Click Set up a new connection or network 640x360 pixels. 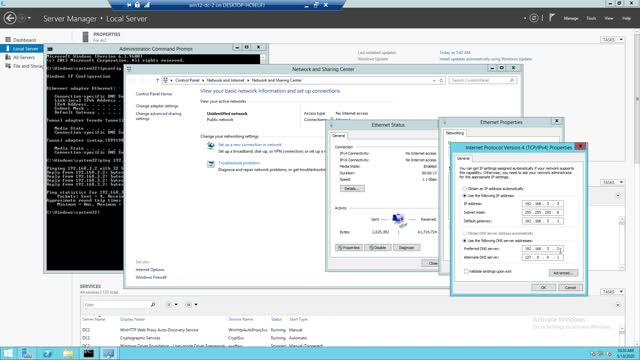click(x=250, y=144)
